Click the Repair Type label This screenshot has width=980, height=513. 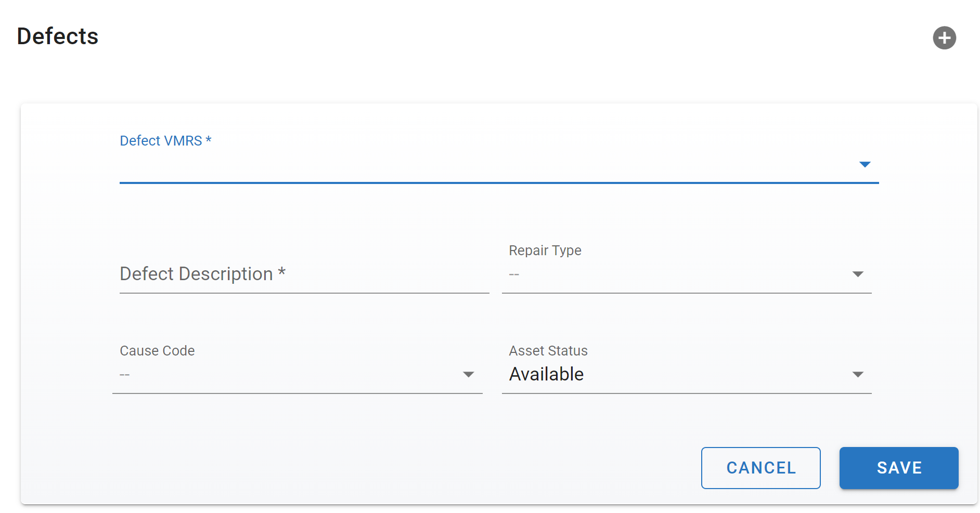[x=545, y=251]
